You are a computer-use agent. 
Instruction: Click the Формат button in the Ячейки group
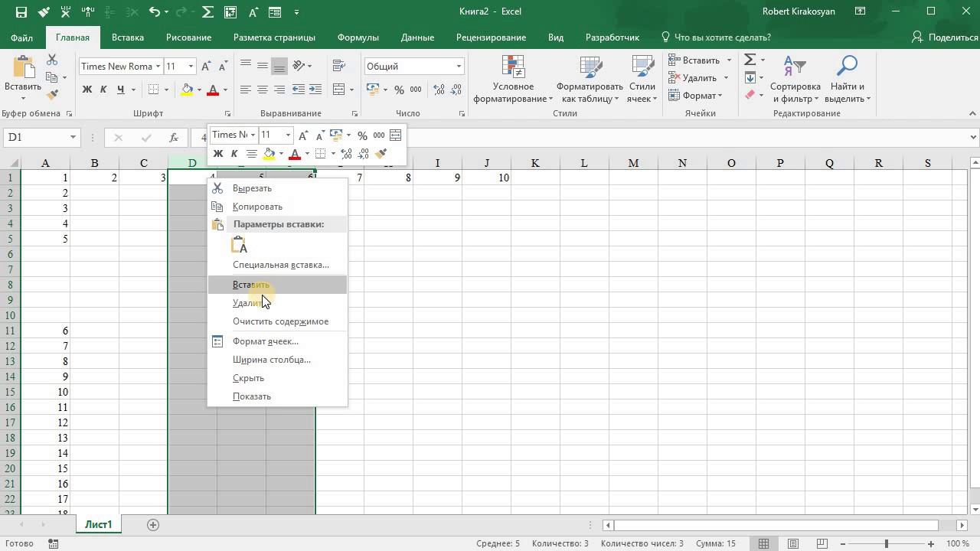click(695, 96)
